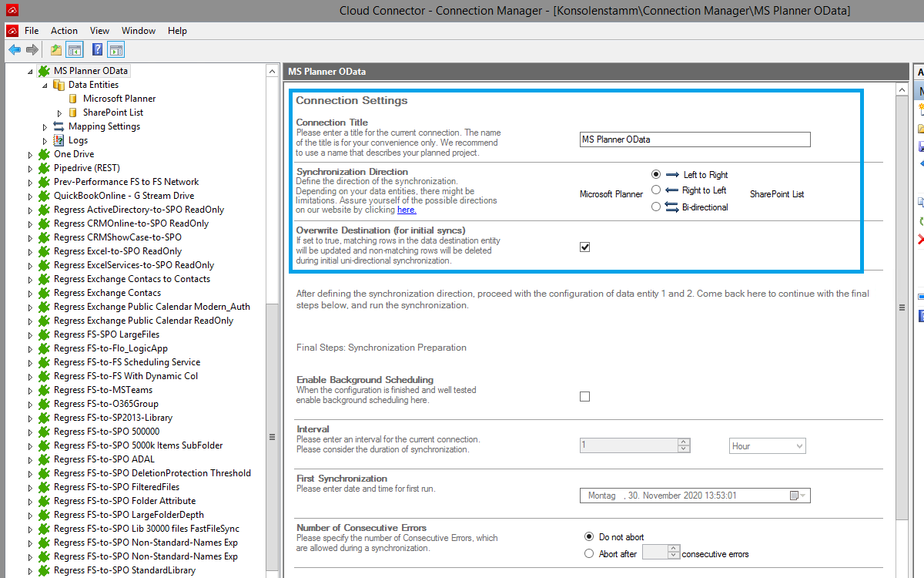Click the Microsoft Planner database icon
Image resolution: width=924 pixels, height=578 pixels.
[73, 99]
